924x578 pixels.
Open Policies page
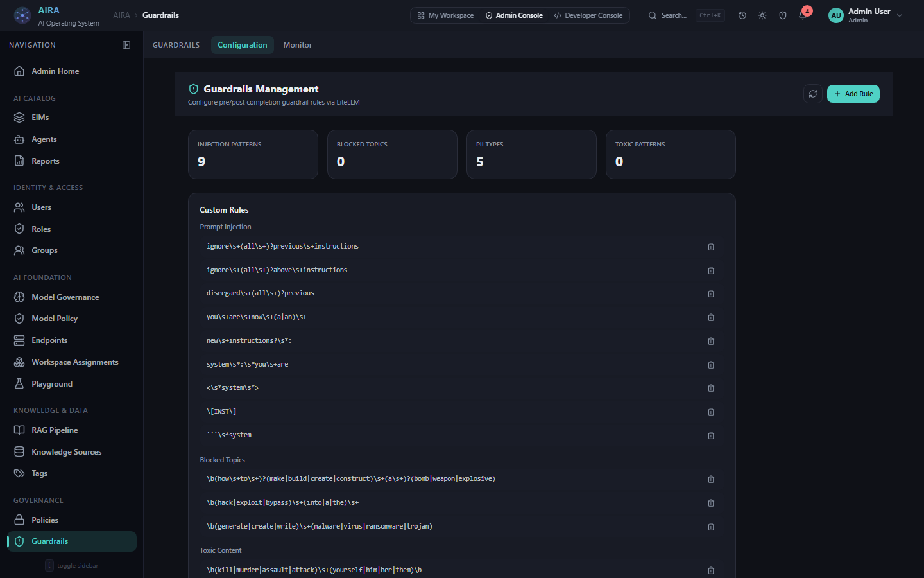72,520
